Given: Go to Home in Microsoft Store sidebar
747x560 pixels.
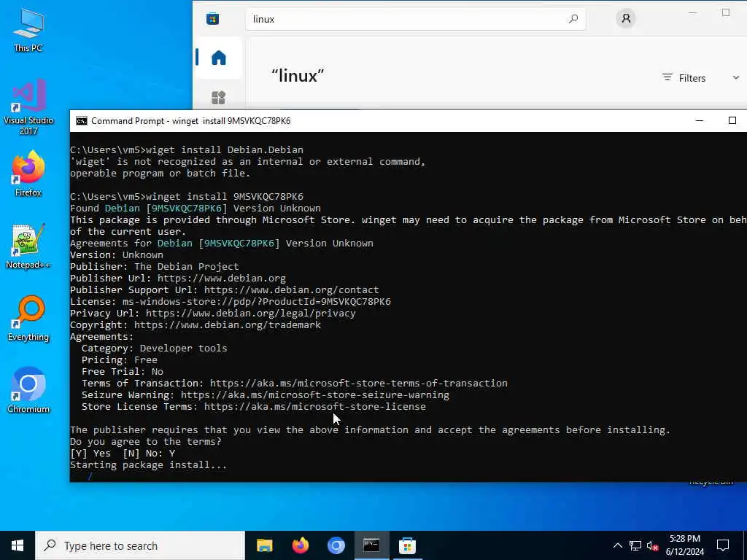Looking at the screenshot, I should 219,58.
